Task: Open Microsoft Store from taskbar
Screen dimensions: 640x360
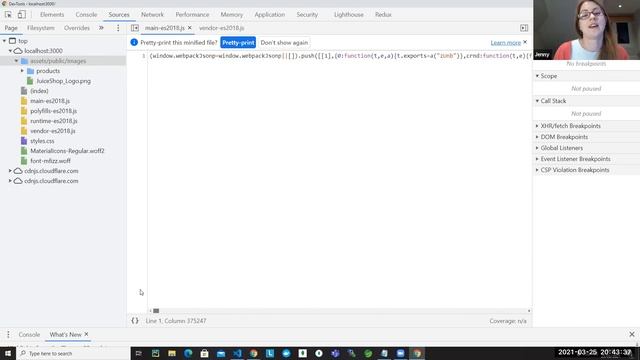Action: click(204, 353)
